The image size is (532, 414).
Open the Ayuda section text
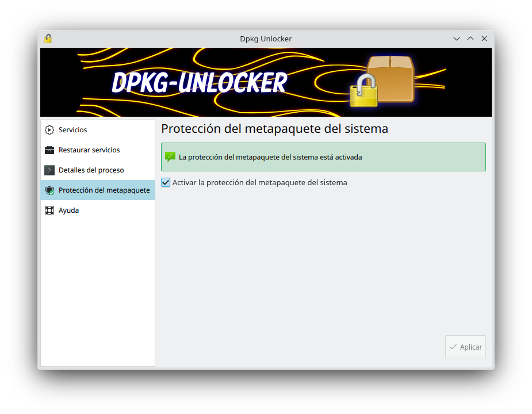tap(68, 210)
